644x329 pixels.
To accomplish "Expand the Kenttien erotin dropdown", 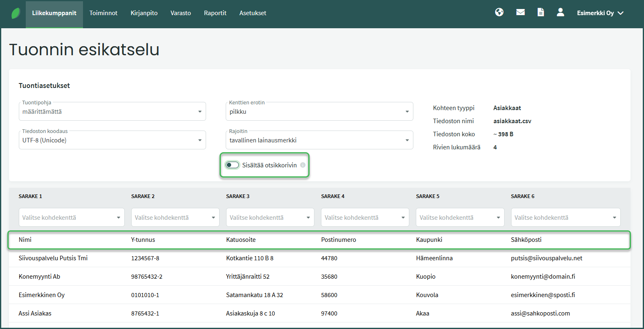I will [x=319, y=111].
